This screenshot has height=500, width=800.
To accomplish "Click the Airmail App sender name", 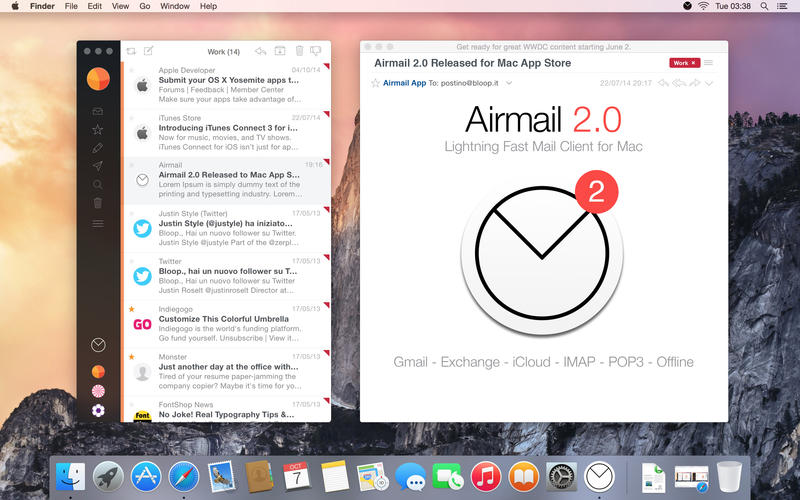I will (404, 83).
